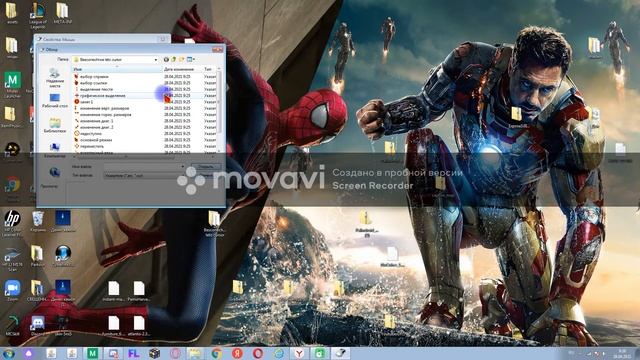This screenshot has width=640, height=360.
Task: Sort files by 'Дата изменения' column header
Action: coord(182,69)
